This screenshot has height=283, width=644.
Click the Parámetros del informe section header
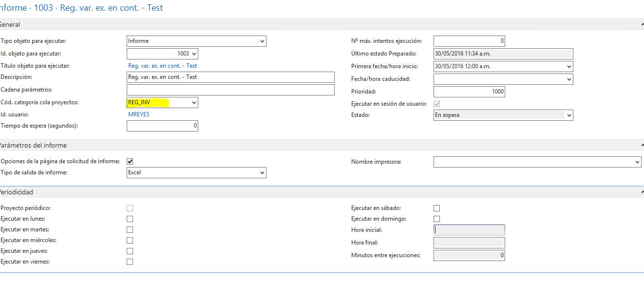coord(322,146)
